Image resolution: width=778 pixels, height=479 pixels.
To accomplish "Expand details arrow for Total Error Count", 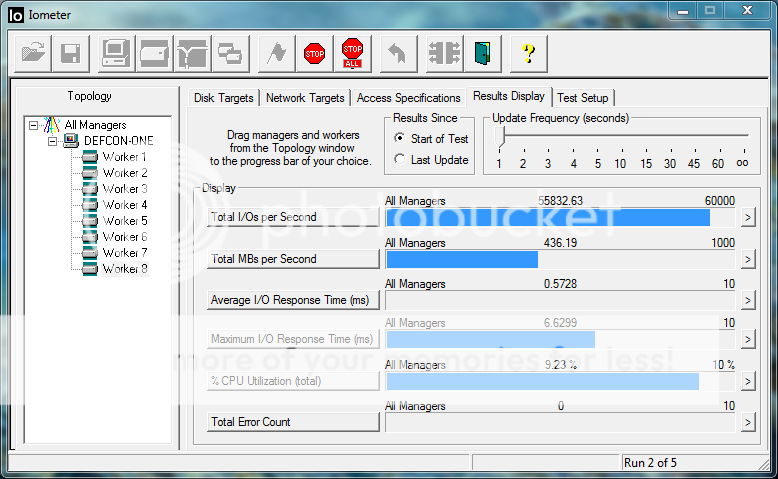I will click(746, 423).
